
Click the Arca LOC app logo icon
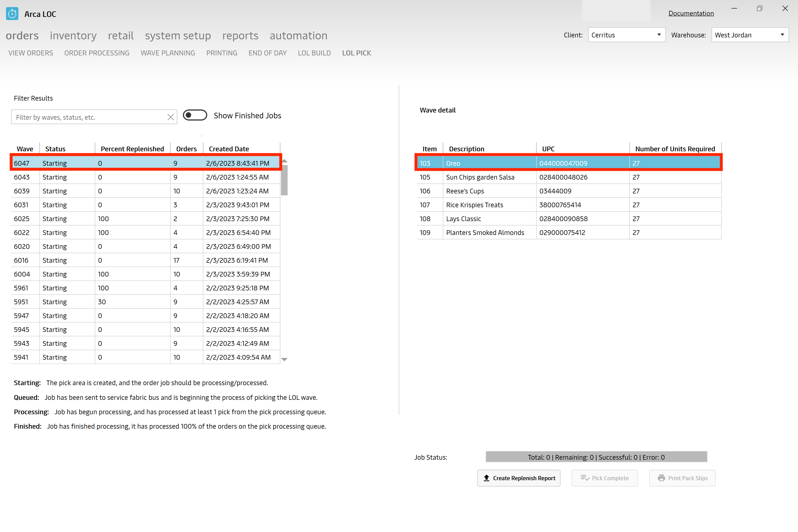(12, 14)
